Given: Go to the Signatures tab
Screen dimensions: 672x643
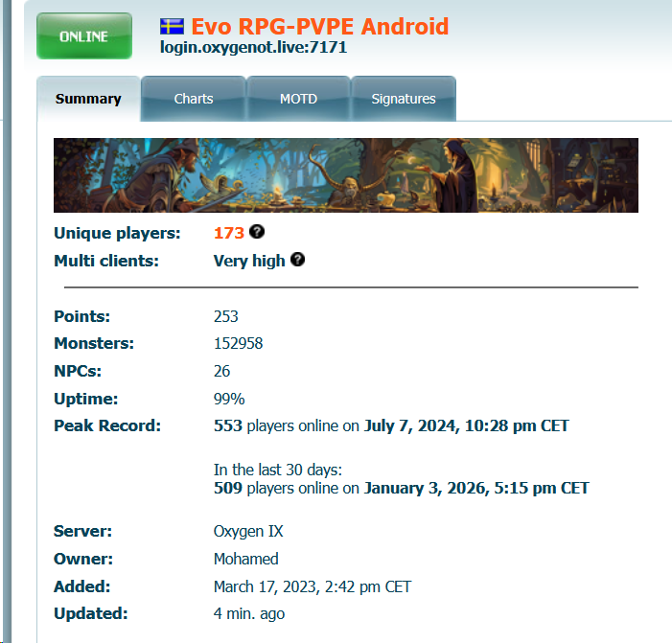Looking at the screenshot, I should tap(404, 99).
